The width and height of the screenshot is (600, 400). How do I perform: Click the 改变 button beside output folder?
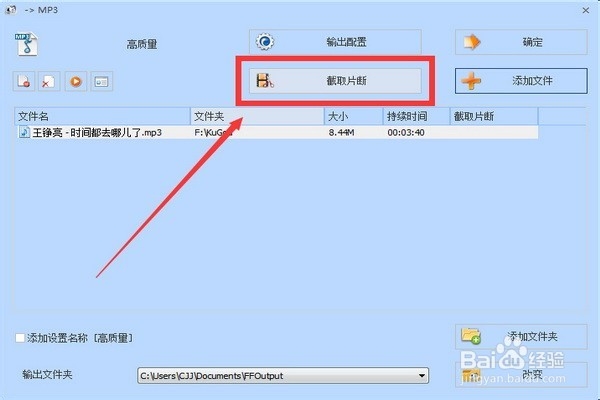point(521,375)
